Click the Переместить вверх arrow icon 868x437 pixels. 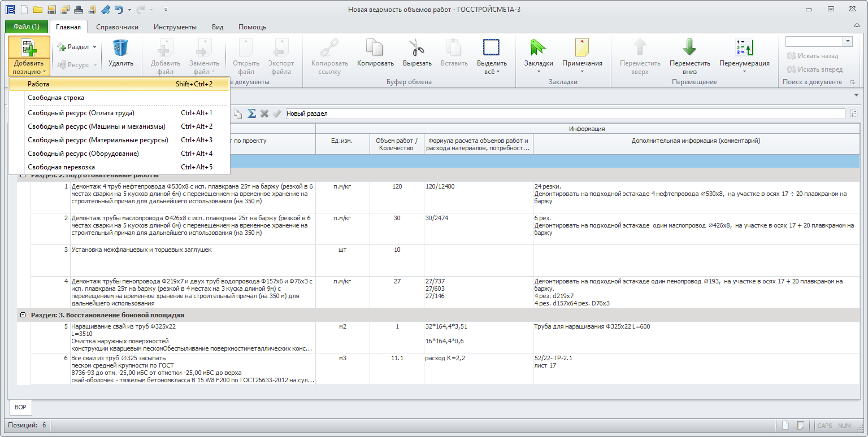click(640, 47)
